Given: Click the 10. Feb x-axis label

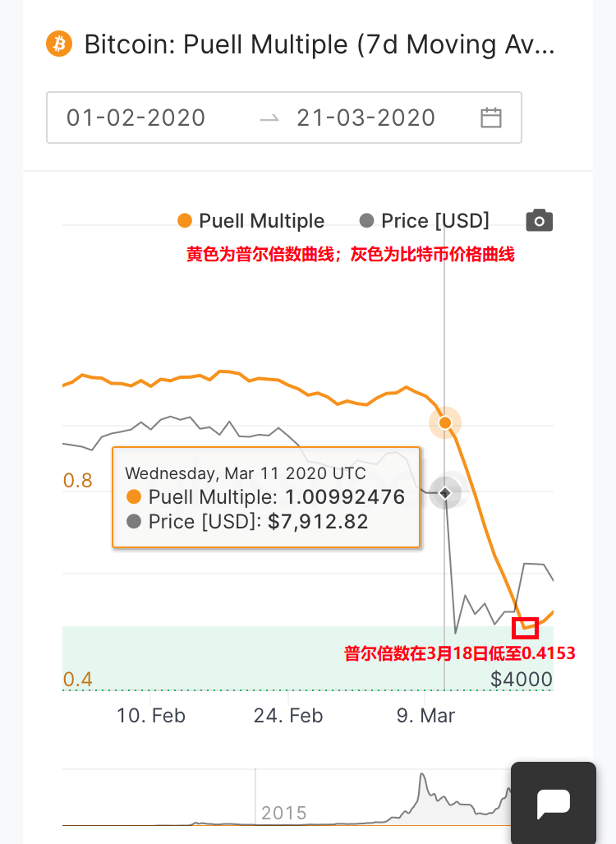Looking at the screenshot, I should coord(151,716).
